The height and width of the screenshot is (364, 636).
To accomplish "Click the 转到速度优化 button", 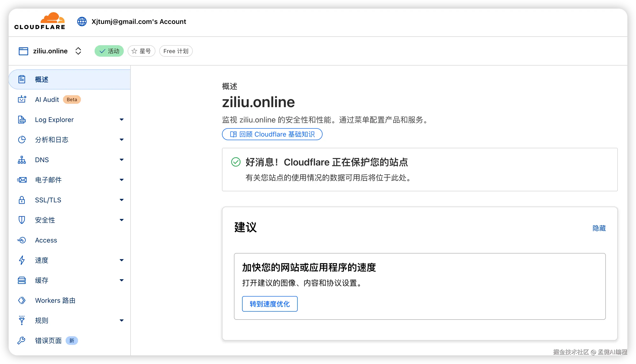I will click(270, 304).
